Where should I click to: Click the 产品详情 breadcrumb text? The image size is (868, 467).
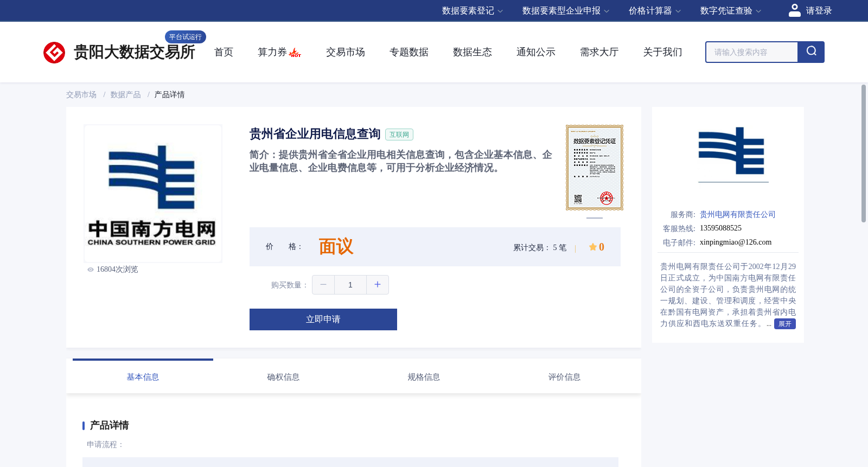pyautogui.click(x=170, y=95)
